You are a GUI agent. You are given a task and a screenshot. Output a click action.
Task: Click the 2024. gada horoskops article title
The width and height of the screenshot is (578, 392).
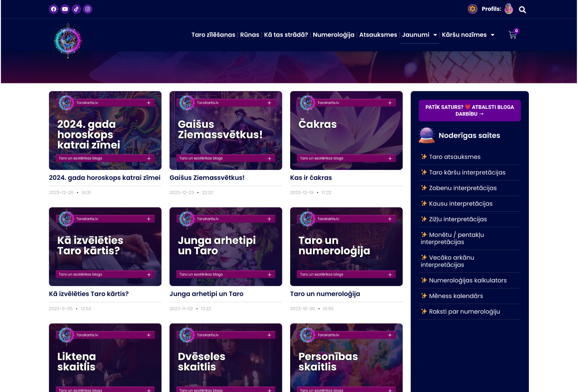pos(104,178)
